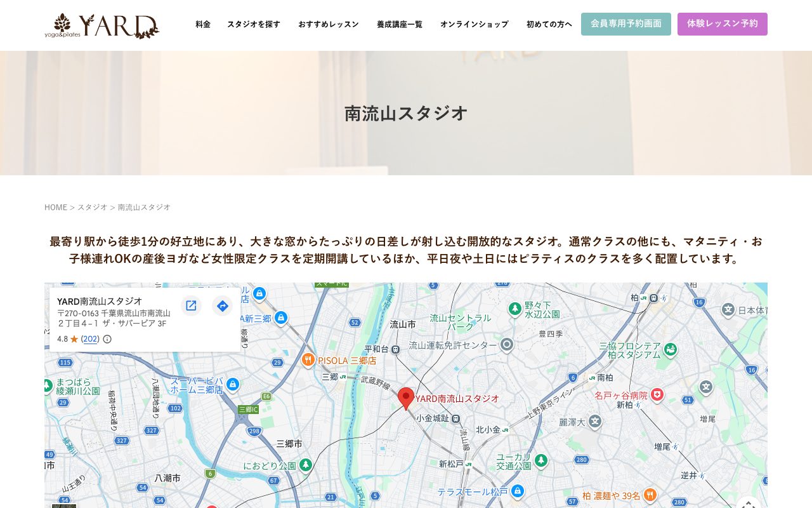Click the YARD南流山スタジオ title in map card
Screen dimensions: 812x508
(100, 301)
